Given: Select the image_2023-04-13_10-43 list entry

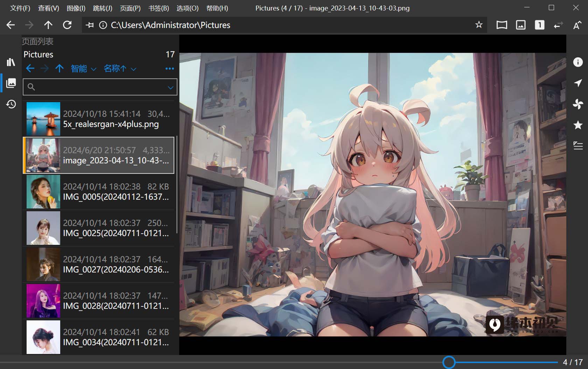Looking at the screenshot, I should click(99, 155).
